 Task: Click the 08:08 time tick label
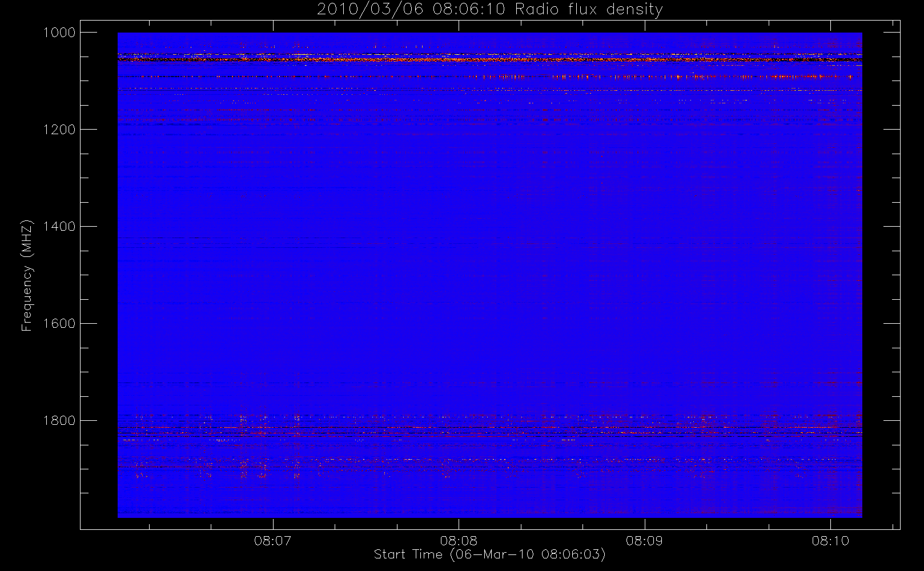(x=459, y=540)
